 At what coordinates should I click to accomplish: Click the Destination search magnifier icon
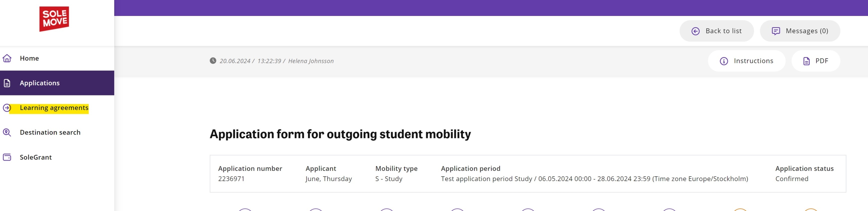pyautogui.click(x=7, y=133)
